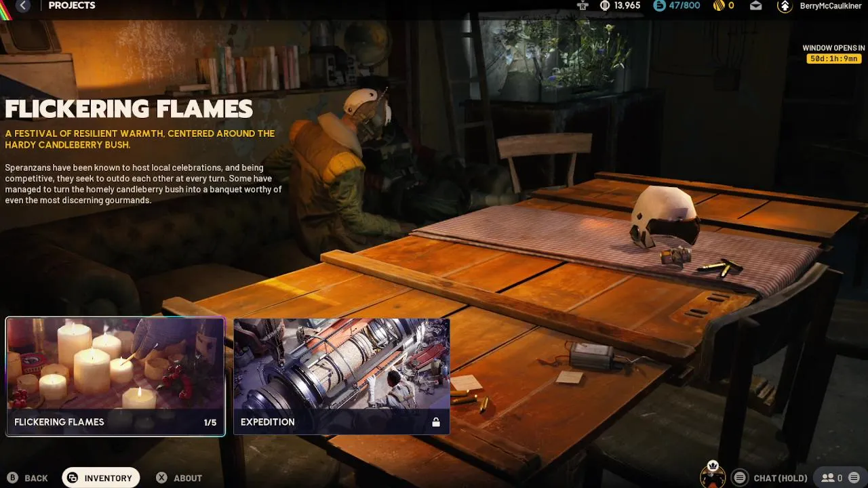Click the Speranzans description paragraph
The height and width of the screenshot is (488, 868).
(x=143, y=184)
